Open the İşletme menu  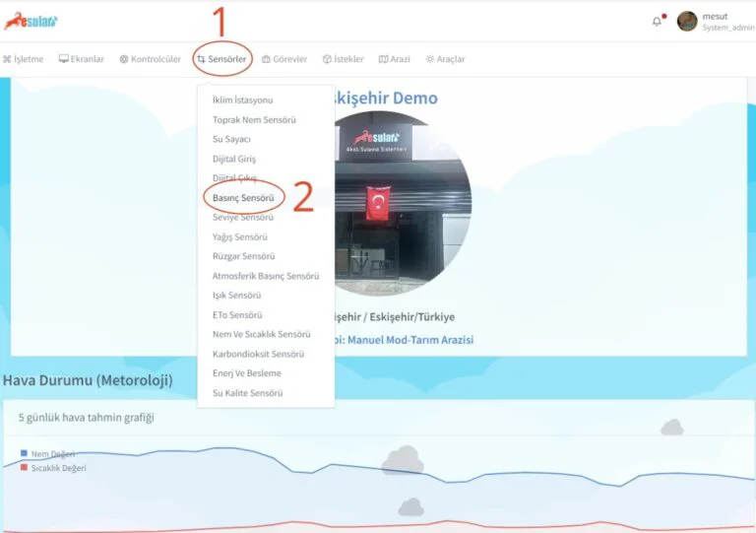coord(23,59)
